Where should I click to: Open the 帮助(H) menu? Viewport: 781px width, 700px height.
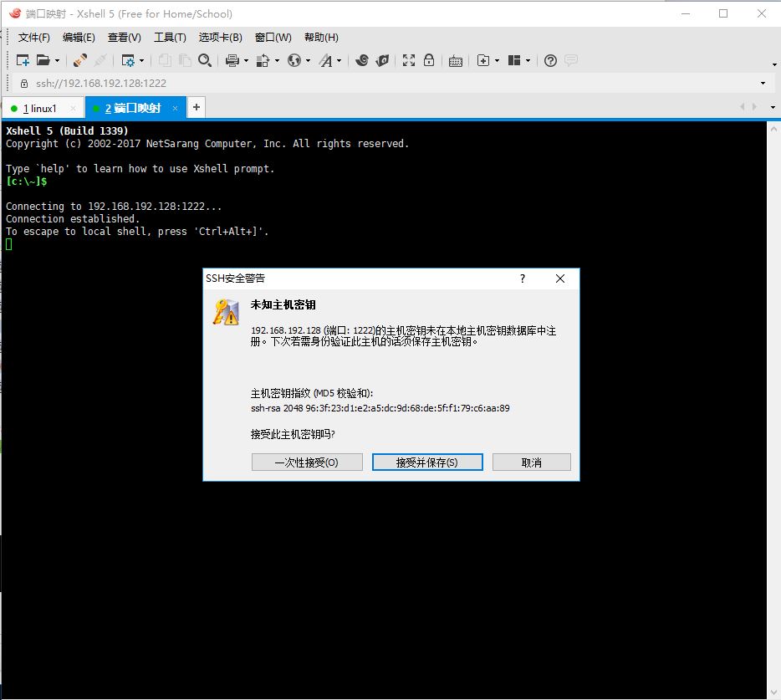coord(321,38)
